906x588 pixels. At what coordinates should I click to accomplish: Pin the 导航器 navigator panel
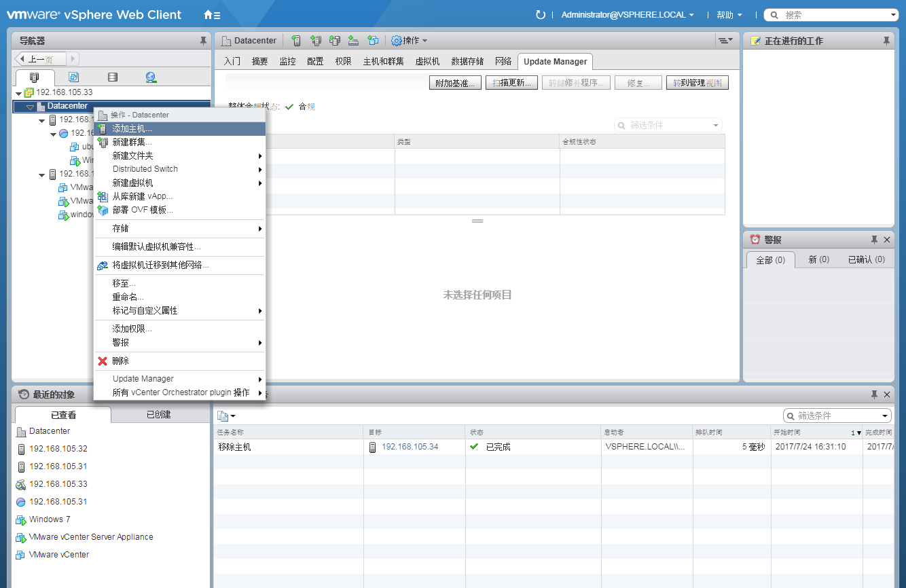(x=203, y=41)
